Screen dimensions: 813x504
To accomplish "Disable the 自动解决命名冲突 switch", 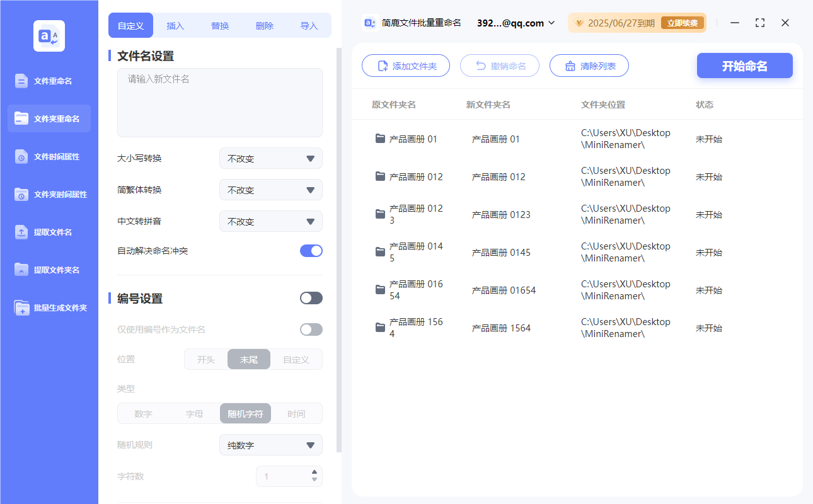I will pos(311,251).
